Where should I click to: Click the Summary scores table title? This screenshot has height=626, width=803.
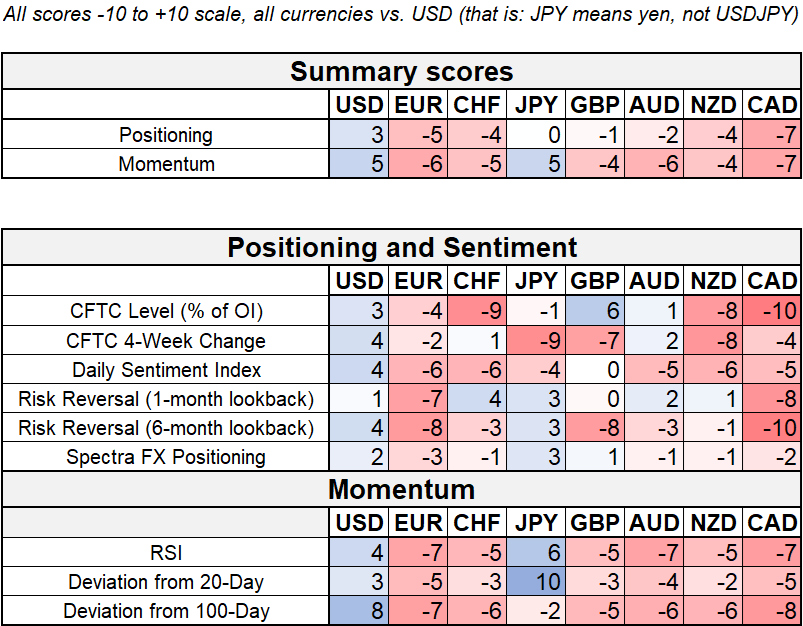pos(401,72)
